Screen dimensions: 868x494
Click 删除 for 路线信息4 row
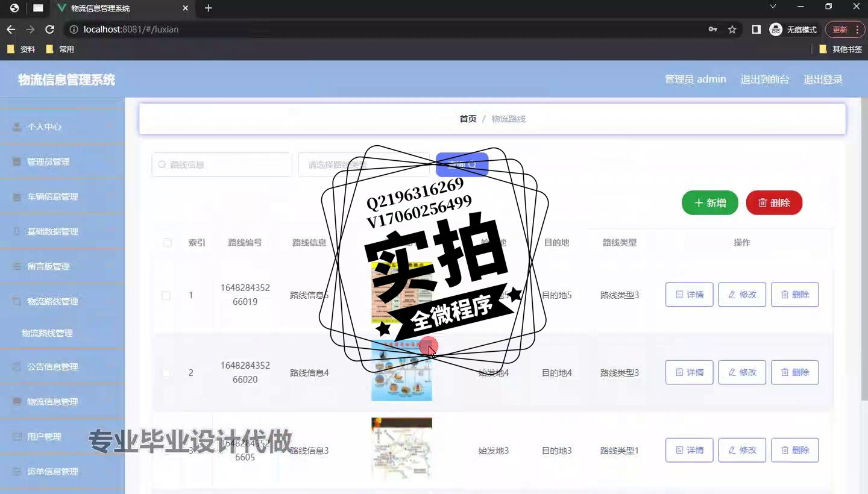coord(794,372)
